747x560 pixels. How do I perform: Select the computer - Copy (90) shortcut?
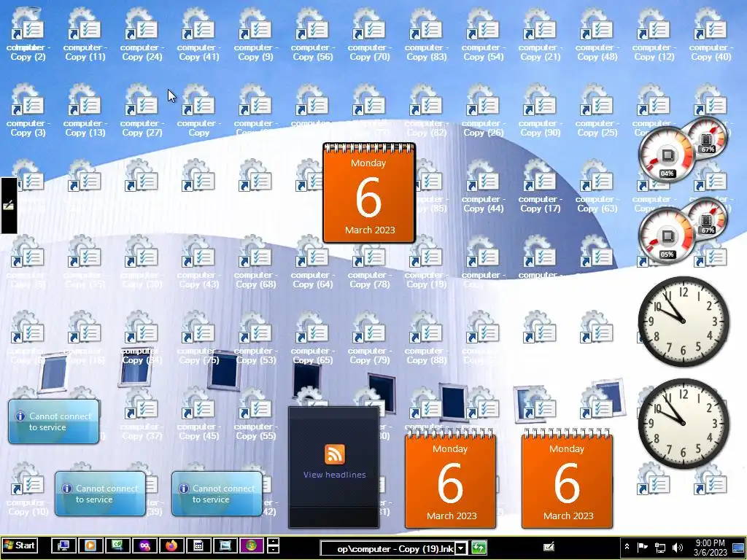[541, 111]
